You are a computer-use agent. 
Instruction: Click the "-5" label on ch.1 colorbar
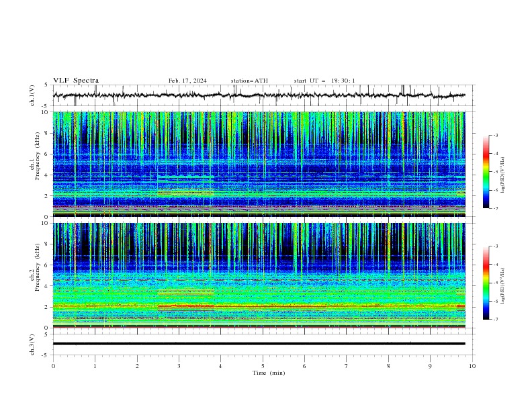click(x=496, y=172)
